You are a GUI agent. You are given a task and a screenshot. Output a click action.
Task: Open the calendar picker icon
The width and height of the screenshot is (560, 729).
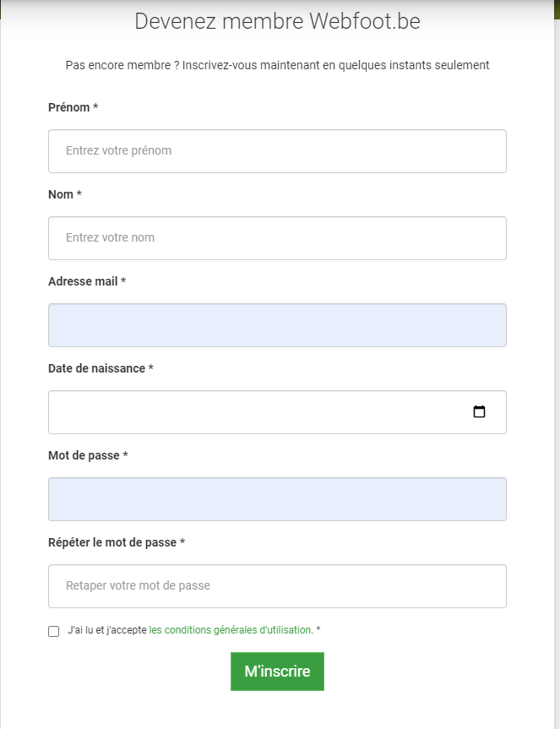click(479, 411)
